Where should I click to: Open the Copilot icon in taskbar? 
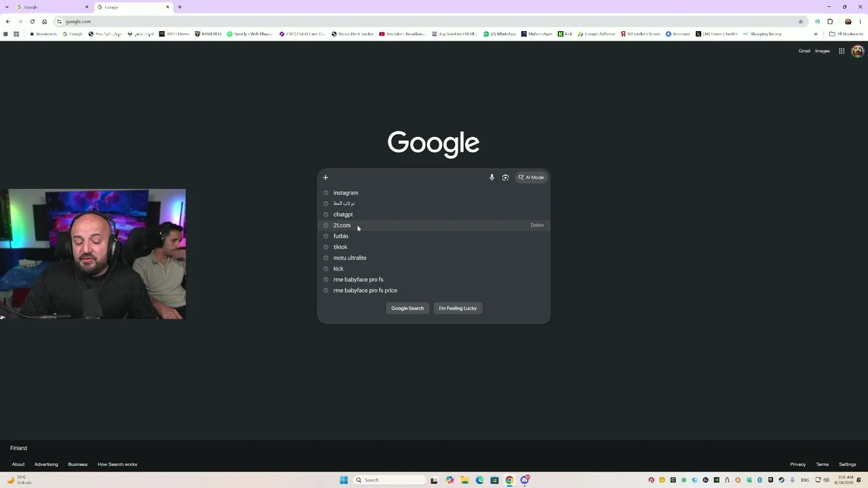tap(450, 480)
